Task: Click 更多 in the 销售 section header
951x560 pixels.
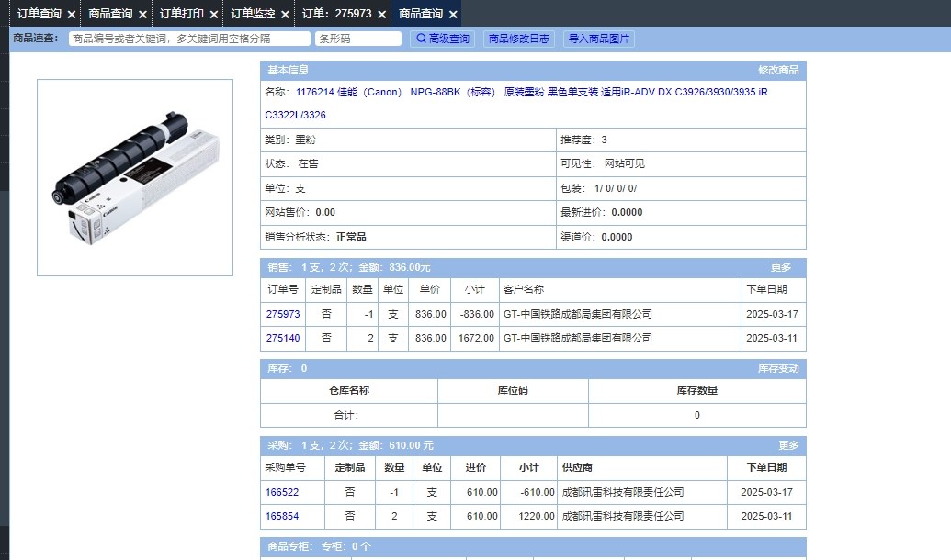Action: click(781, 267)
